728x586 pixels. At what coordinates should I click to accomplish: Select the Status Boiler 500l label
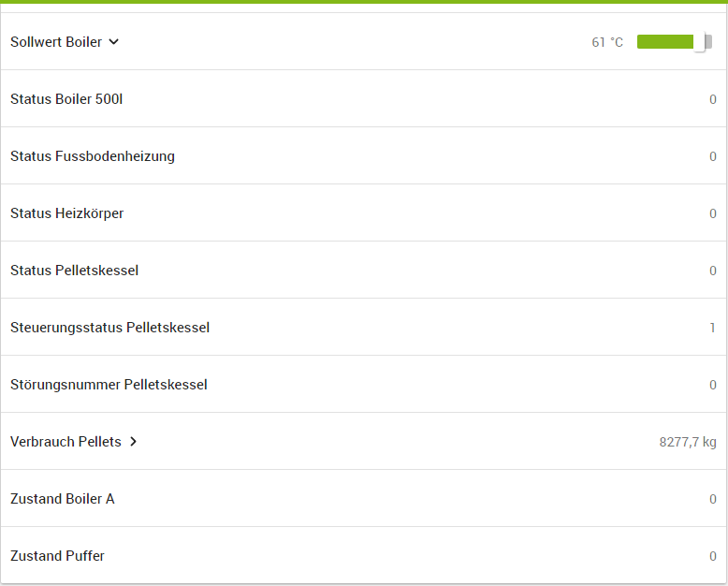[x=66, y=99]
